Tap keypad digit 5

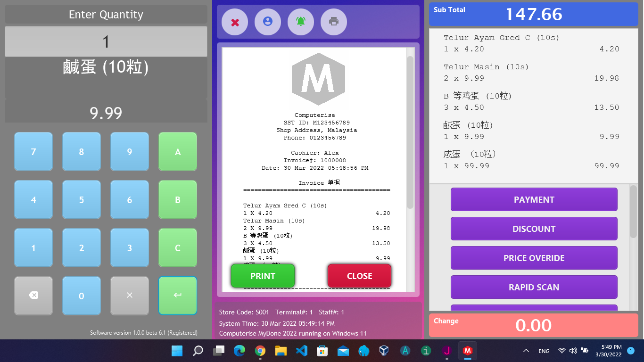pyautogui.click(x=82, y=200)
